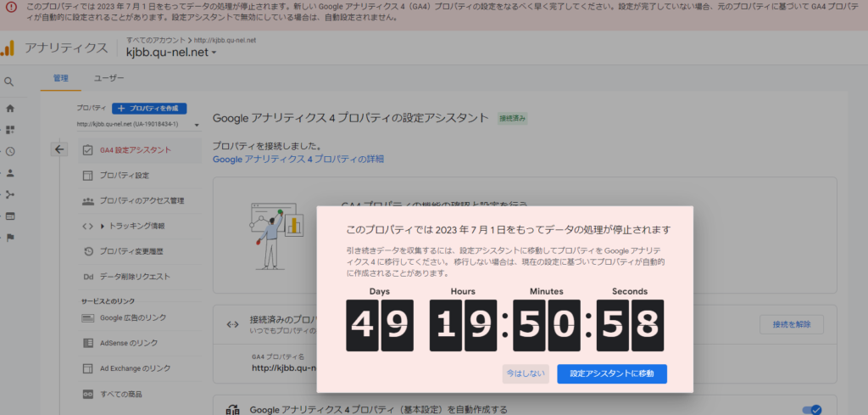Click the search magnifier icon in sidebar
868x415 pixels.
click(x=9, y=82)
